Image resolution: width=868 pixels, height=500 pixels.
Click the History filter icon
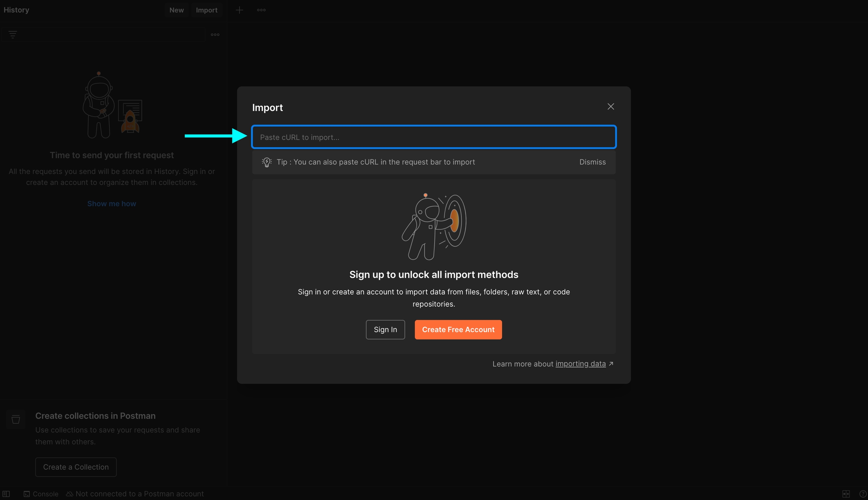coord(13,35)
